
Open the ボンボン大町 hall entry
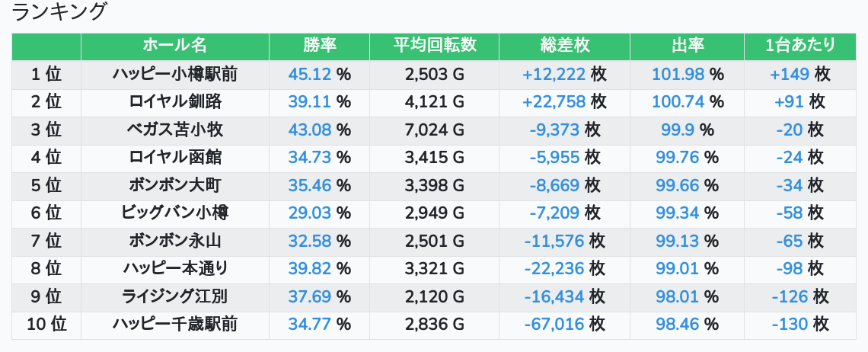click(x=174, y=185)
